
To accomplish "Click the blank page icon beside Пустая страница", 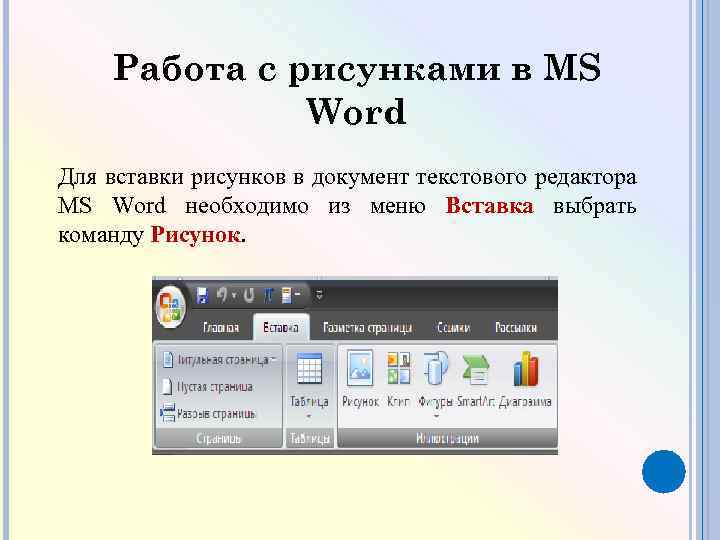I will tap(167, 387).
